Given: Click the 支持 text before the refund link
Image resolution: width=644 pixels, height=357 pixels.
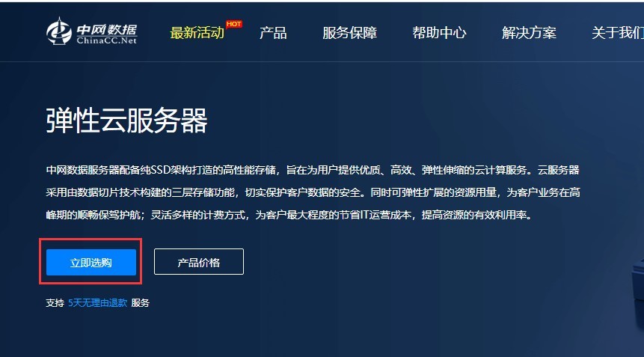Looking at the screenshot, I should 55,303.
